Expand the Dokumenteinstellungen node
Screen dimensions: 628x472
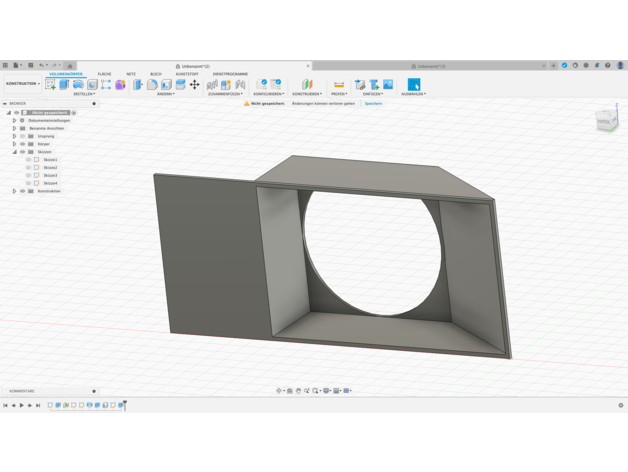coord(15,120)
